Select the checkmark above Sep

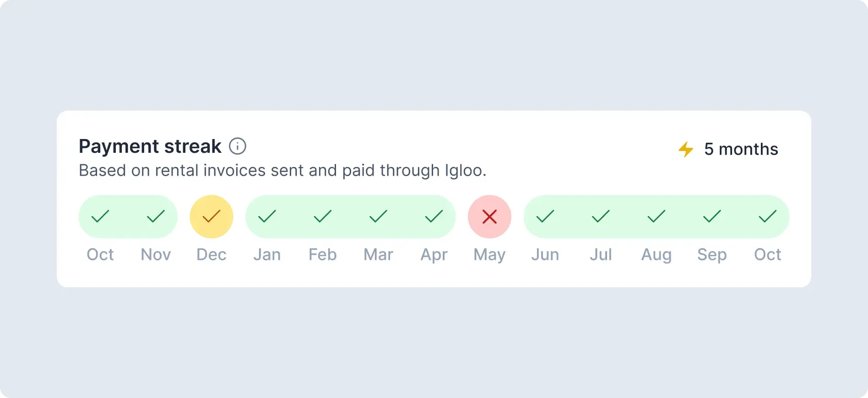pyautogui.click(x=712, y=216)
